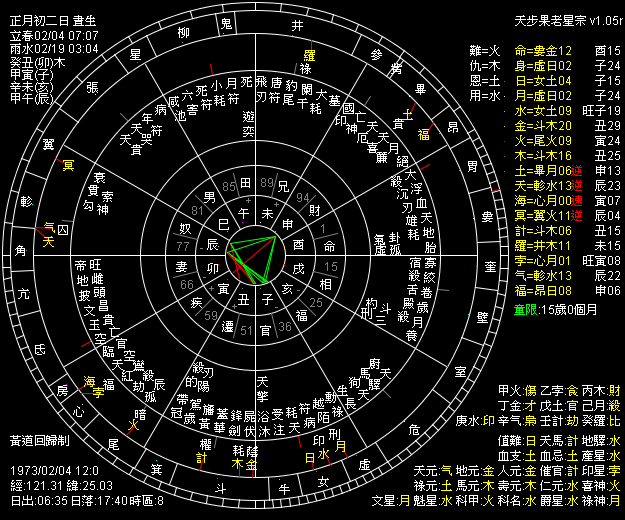
Task: Click the 天步異老星宗 v1.05r title text
Action: click(568, 20)
